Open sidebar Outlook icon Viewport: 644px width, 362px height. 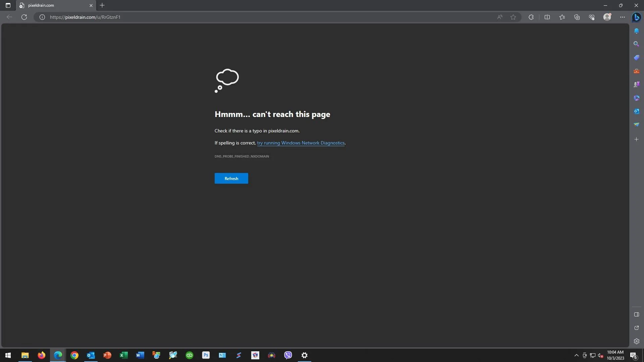pos(637,111)
